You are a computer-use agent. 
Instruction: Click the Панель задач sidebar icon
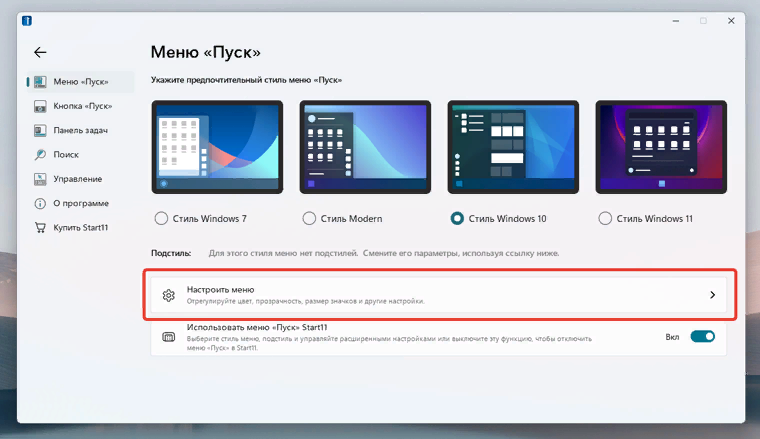click(40, 130)
